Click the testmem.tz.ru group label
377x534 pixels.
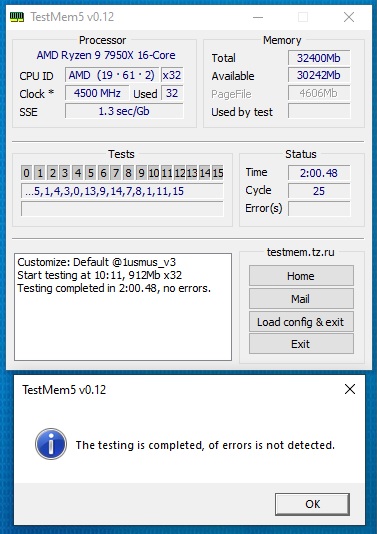coord(301,252)
